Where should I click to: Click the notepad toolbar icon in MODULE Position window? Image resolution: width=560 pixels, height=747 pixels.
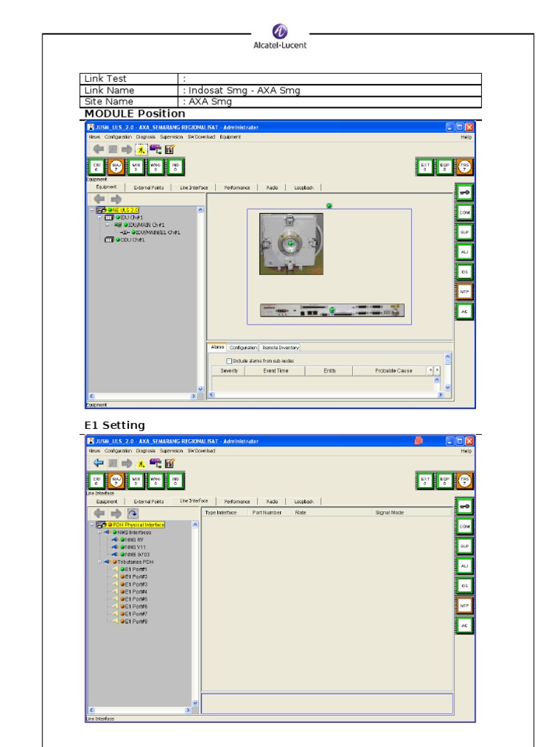[169, 149]
